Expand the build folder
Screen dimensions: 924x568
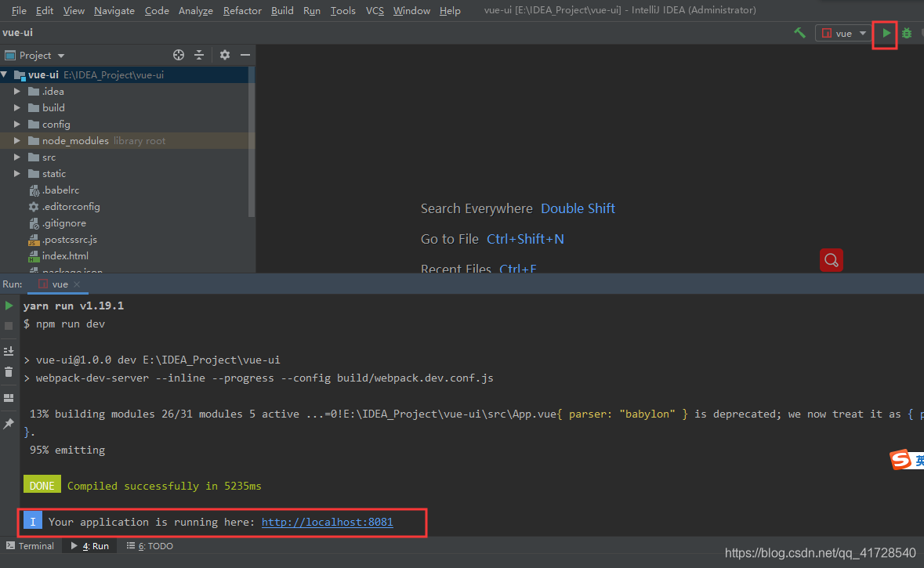click(17, 108)
